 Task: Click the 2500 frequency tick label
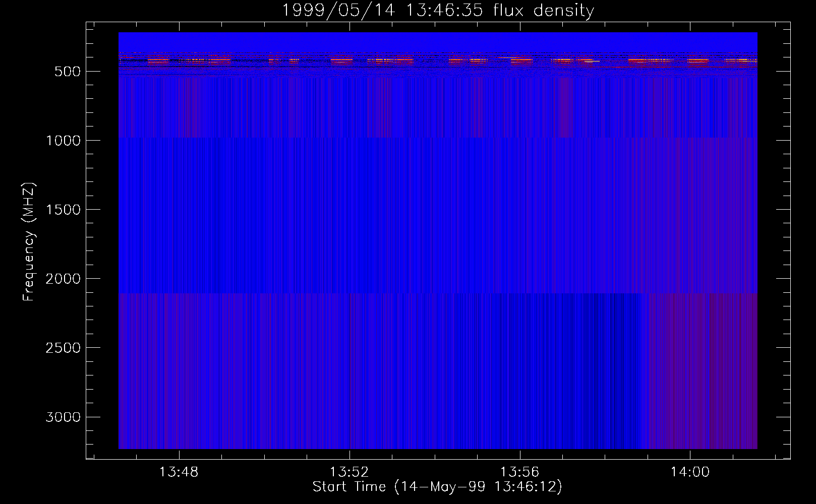pos(63,348)
